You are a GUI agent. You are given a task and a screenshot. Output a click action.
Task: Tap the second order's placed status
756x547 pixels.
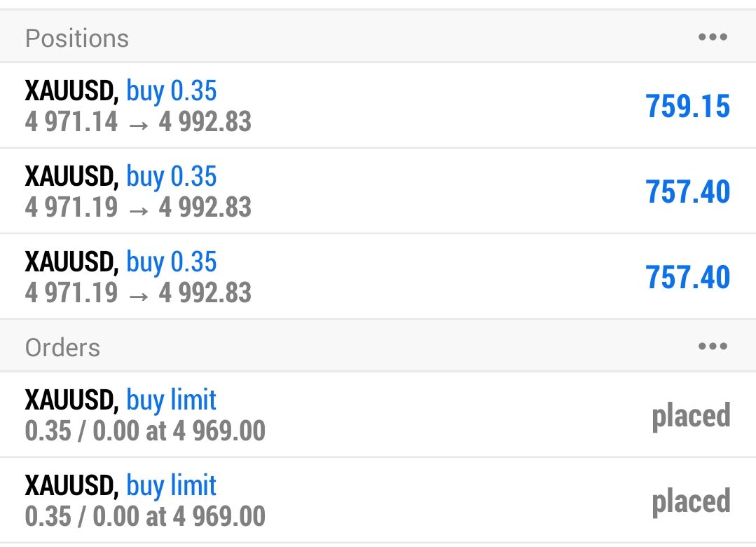pos(691,501)
